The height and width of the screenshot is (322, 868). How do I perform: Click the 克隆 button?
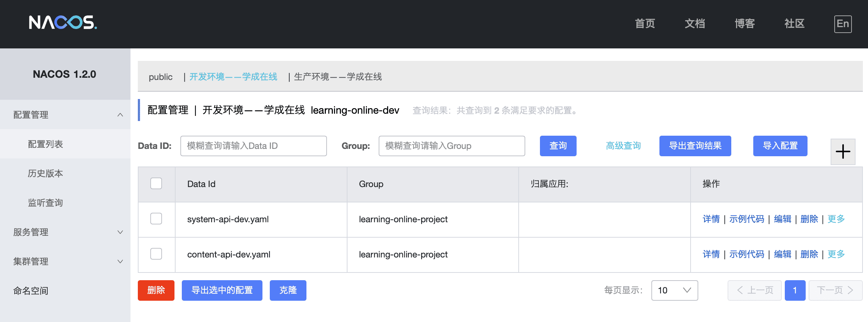pyautogui.click(x=288, y=290)
